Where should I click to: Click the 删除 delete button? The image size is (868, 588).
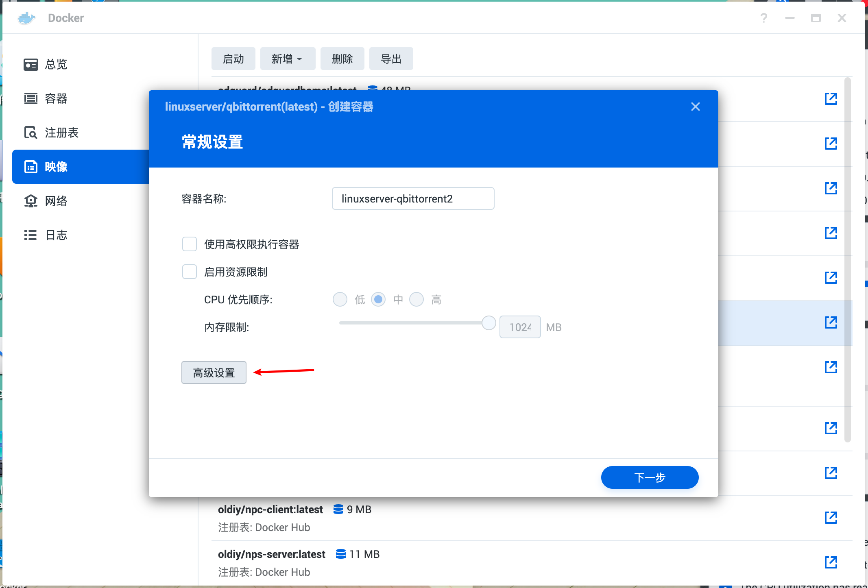[342, 59]
